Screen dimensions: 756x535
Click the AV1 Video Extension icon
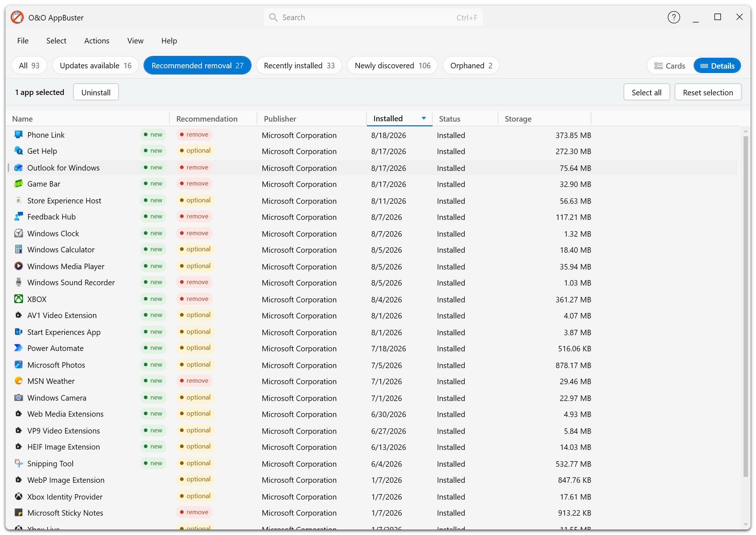coord(18,315)
